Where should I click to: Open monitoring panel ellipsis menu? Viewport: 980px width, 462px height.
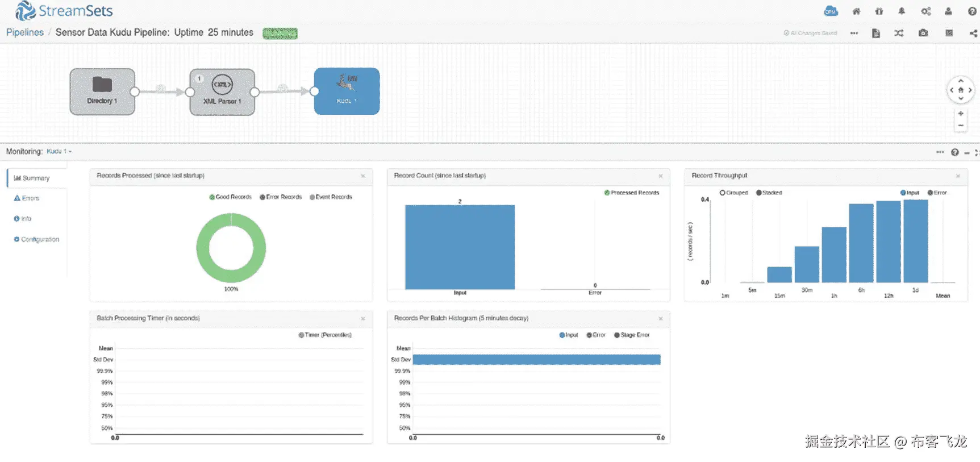click(940, 152)
